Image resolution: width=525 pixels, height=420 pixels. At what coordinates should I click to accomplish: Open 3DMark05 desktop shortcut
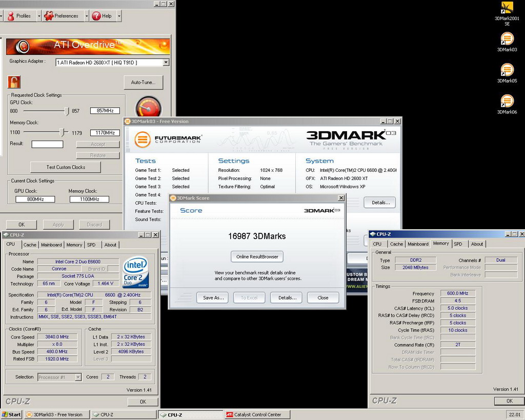coord(507,73)
